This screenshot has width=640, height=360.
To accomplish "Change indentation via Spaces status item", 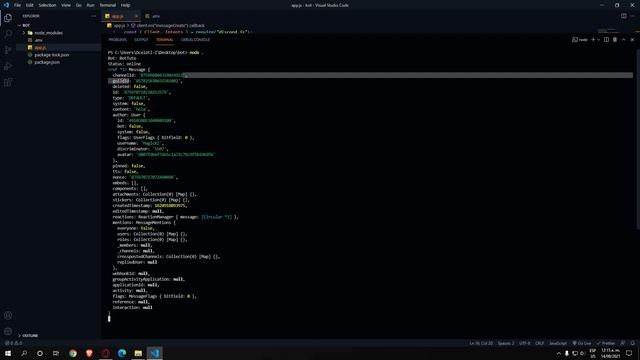I will [506, 343].
